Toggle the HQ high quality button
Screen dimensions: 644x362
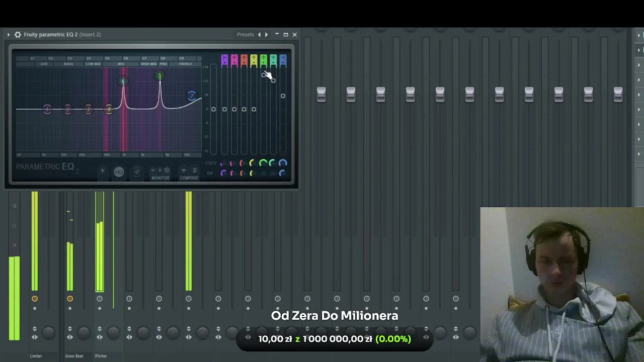click(119, 172)
